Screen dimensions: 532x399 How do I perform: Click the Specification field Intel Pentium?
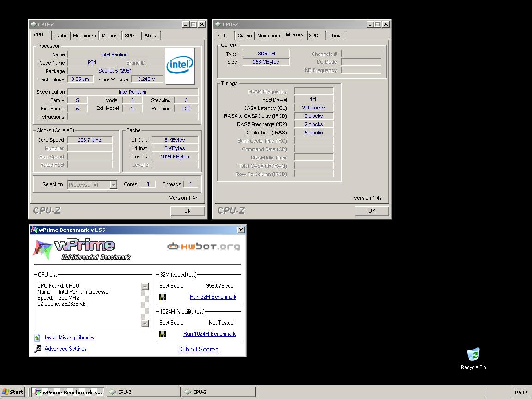point(133,92)
